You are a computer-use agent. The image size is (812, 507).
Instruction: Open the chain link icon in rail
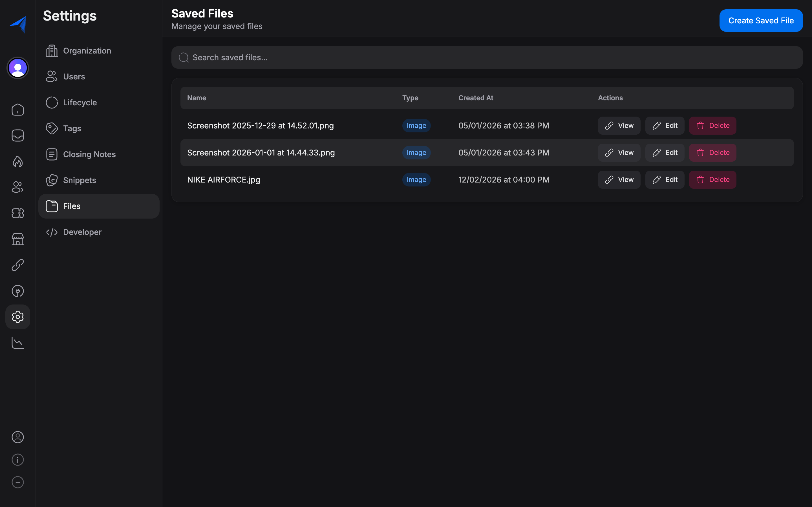(x=17, y=265)
